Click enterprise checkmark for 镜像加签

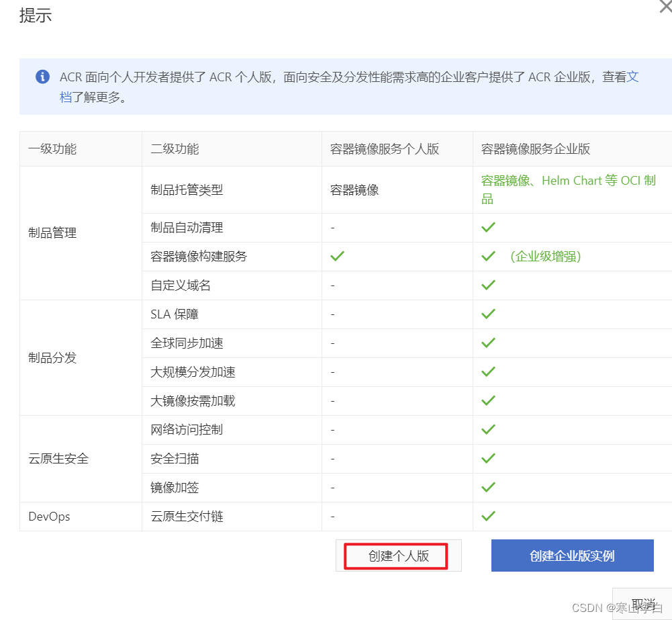coord(488,488)
